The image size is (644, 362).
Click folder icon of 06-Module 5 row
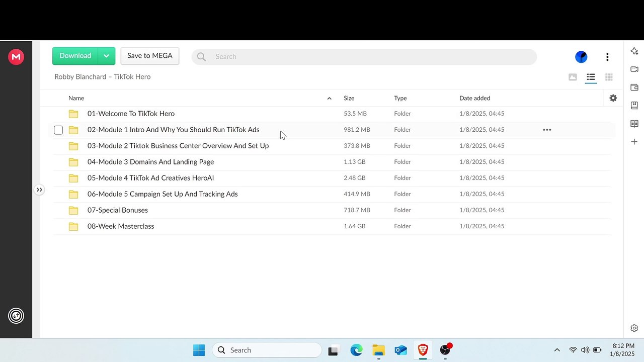pyautogui.click(x=73, y=194)
